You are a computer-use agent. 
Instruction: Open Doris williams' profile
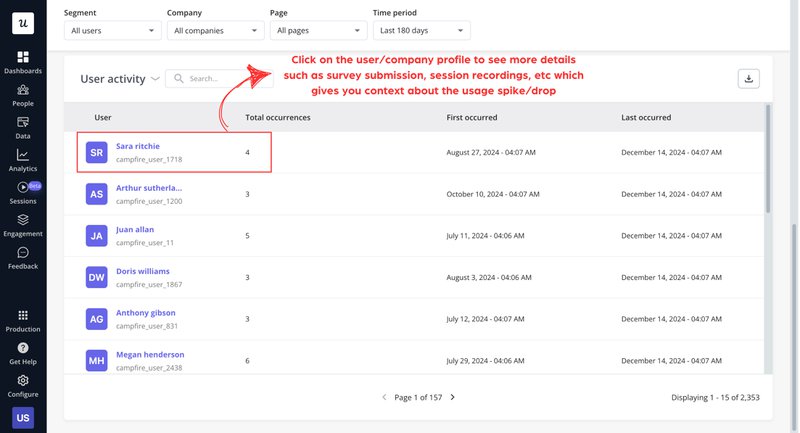[x=143, y=271]
